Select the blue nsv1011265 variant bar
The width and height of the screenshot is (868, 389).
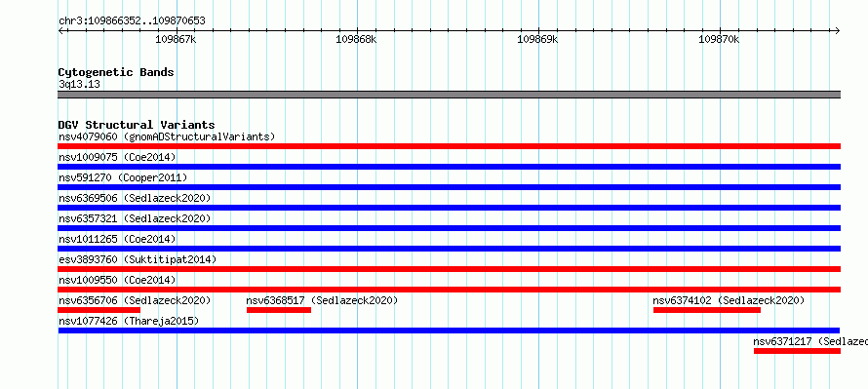pyautogui.click(x=449, y=249)
